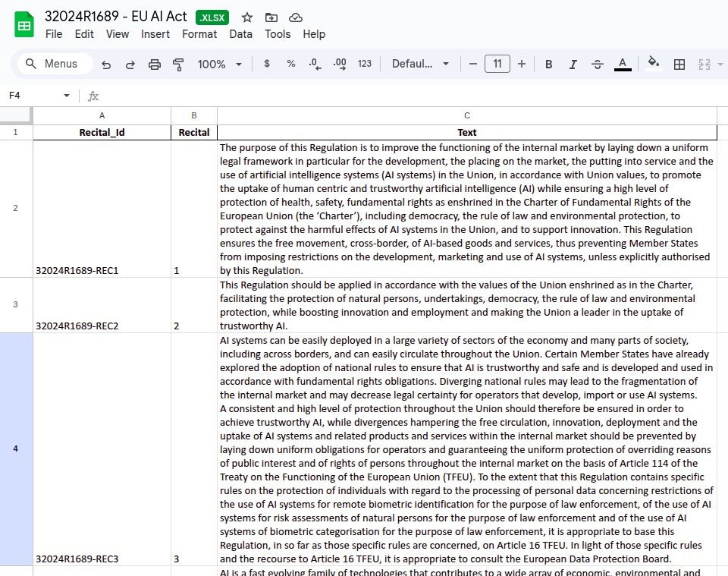The width and height of the screenshot is (728, 576).
Task: Select the Recital cell with value 1
Action: click(194, 209)
